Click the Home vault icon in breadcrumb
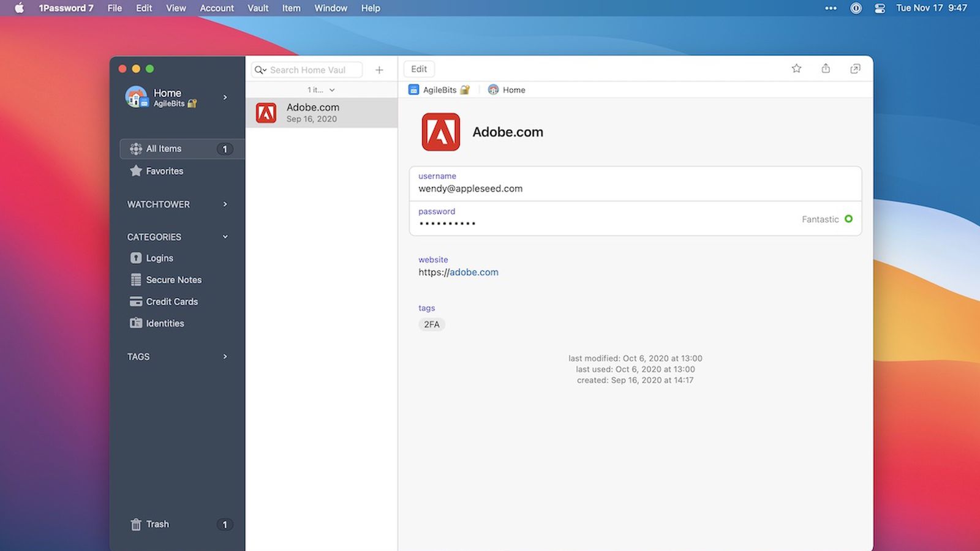 coord(493,90)
